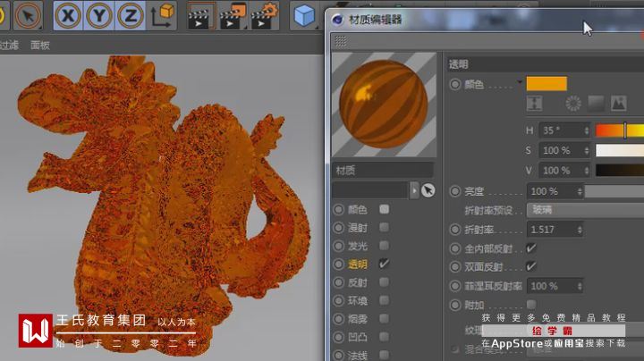Enable the 反射 channel checkbox
Screen dimensions: 644x361
tap(385, 281)
